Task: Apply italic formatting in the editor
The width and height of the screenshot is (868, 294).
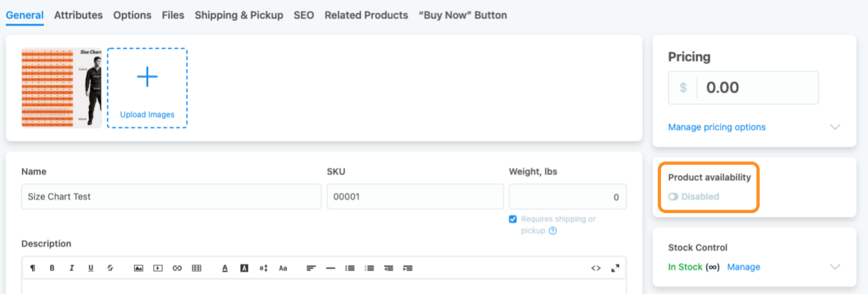Action: point(72,268)
